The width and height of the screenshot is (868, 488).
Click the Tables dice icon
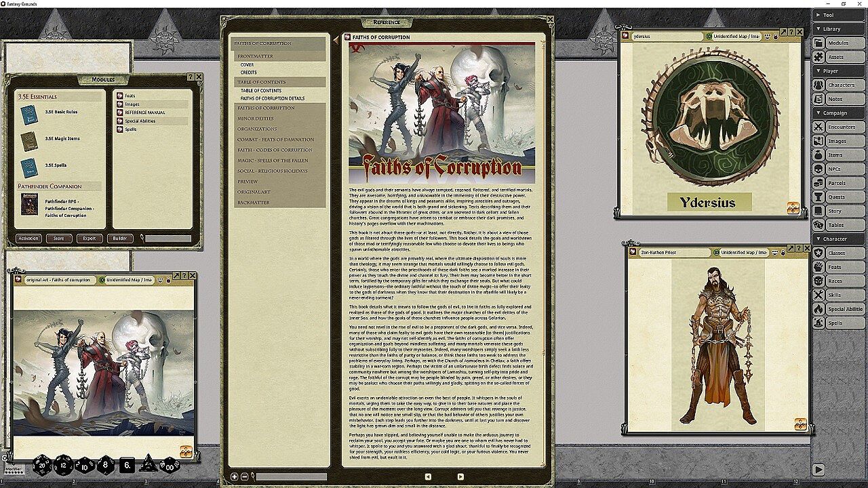tap(818, 225)
